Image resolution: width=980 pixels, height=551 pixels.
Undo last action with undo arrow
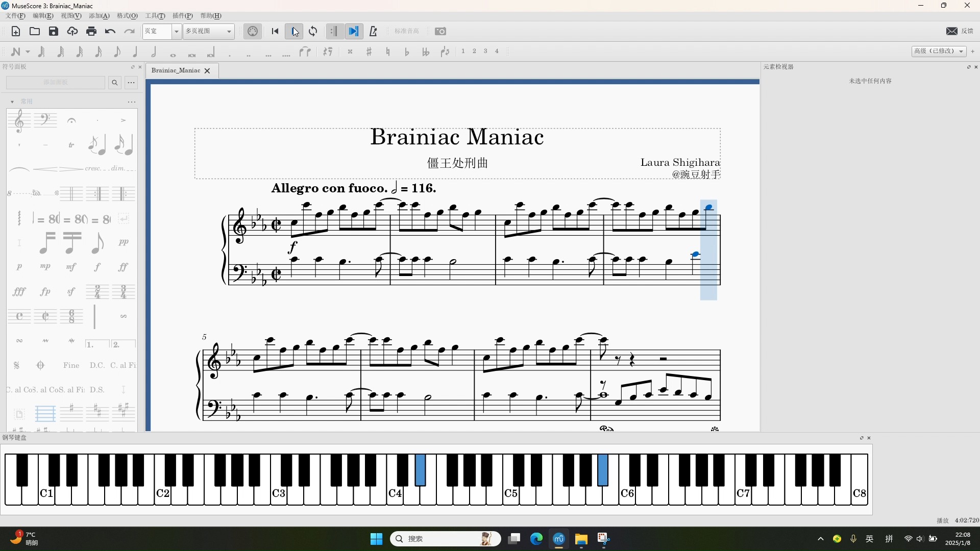point(110,32)
